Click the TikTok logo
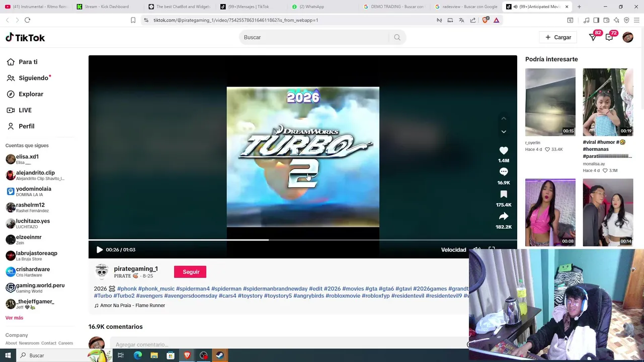The image size is (644, 362). [x=25, y=38]
